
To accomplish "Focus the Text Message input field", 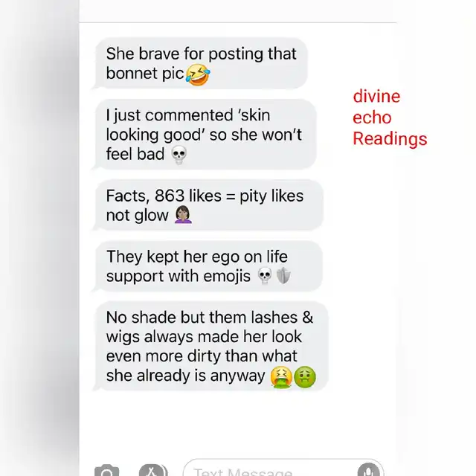I will tap(283, 469).
